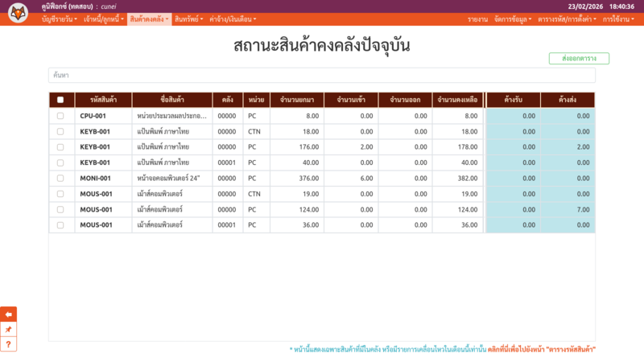This screenshot has width=644, height=362.
Task: Click the back arrow sidebar icon
Action: coord(8,315)
